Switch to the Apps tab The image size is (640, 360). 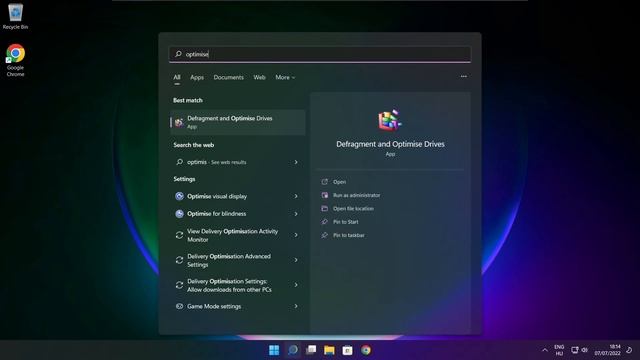point(197,77)
